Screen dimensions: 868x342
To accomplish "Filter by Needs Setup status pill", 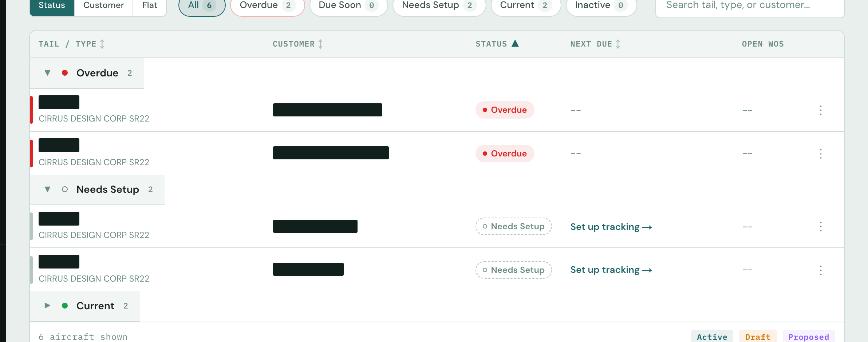I will tap(439, 5).
